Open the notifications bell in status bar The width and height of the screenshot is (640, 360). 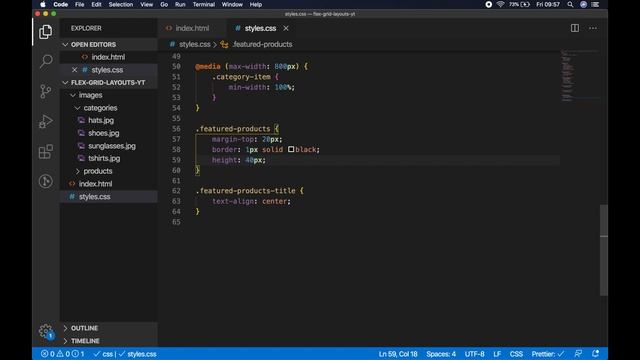596,354
